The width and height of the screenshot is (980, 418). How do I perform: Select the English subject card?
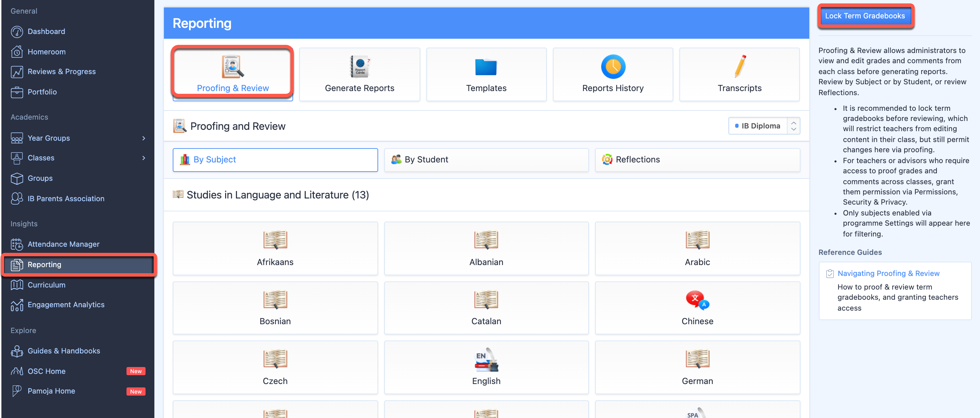[x=486, y=367]
